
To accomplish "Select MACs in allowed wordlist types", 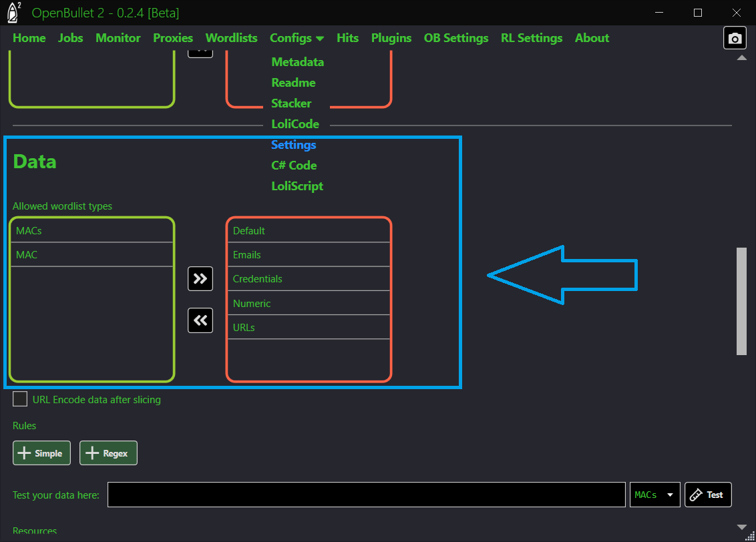I will 92,231.
